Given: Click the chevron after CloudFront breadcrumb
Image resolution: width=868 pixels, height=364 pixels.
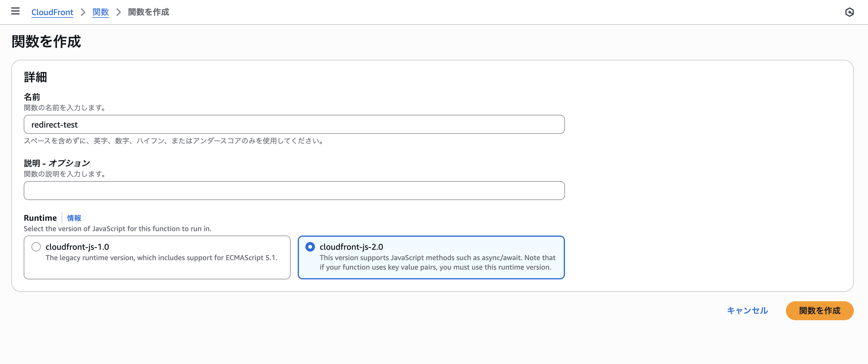Looking at the screenshot, I should click(x=83, y=12).
